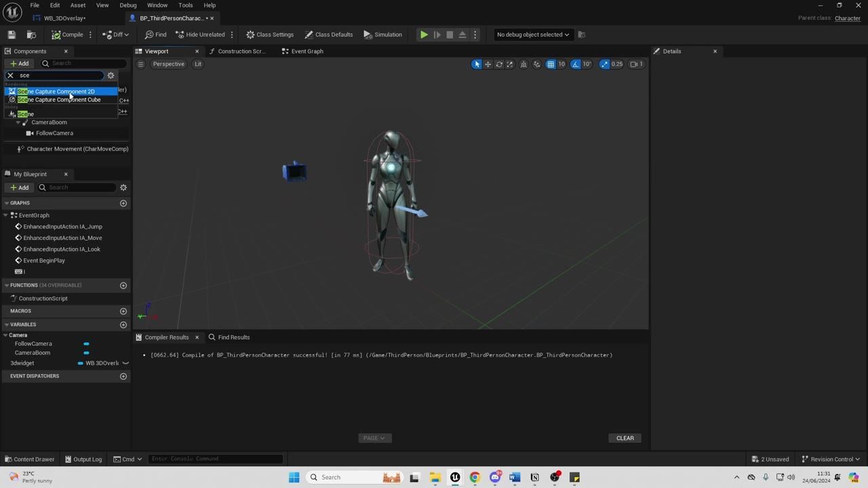This screenshot has width=868, height=488.
Task: Toggle Hide Unrelated nodes
Action: click(200, 35)
